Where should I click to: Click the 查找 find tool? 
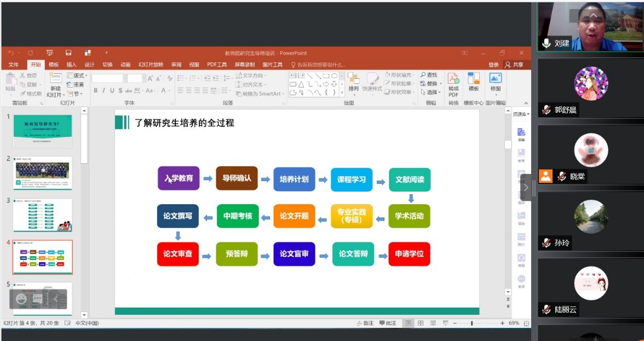[x=429, y=75]
